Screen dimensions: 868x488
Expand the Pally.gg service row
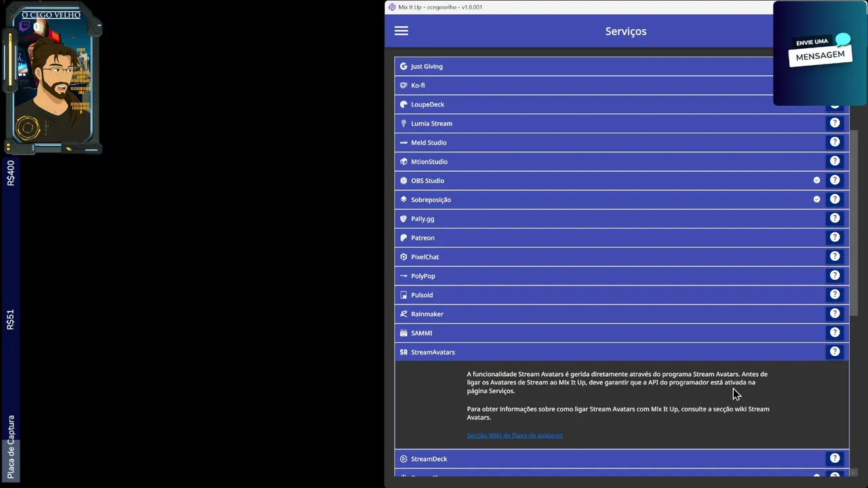pyautogui.click(x=621, y=218)
